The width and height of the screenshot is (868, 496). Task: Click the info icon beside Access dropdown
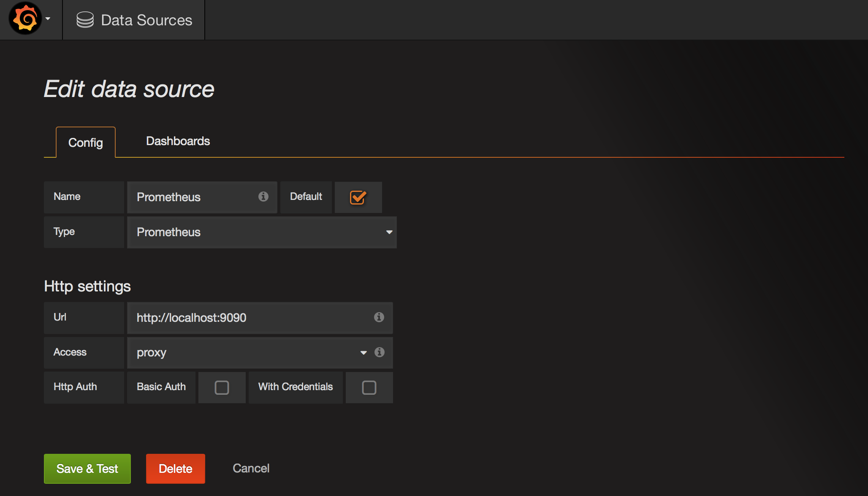tap(379, 352)
